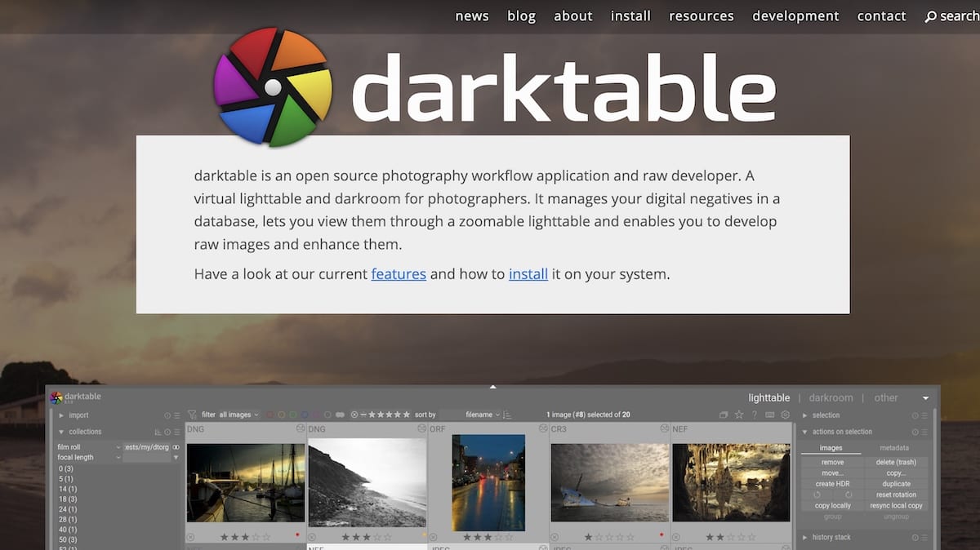Screen dimensions: 980x550
Task: Click the help question mark icon
Action: (x=755, y=415)
